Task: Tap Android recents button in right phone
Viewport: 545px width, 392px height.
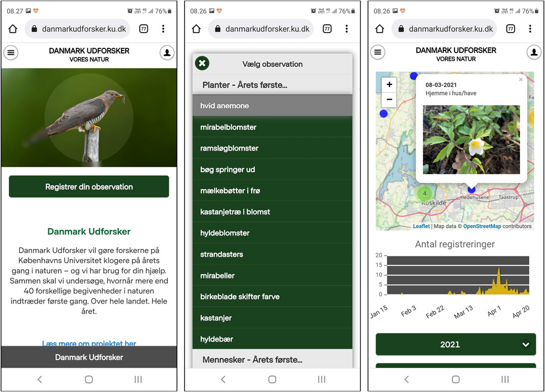Action: pyautogui.click(x=505, y=379)
